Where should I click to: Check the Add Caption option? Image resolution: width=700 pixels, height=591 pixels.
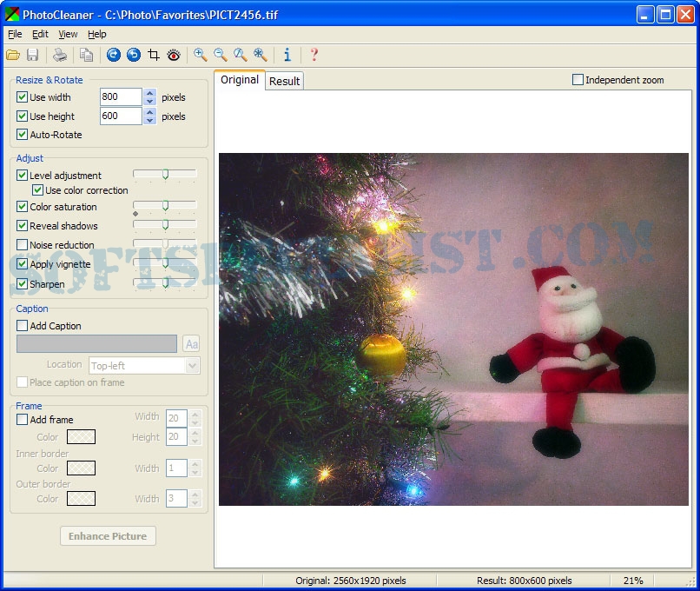23,326
